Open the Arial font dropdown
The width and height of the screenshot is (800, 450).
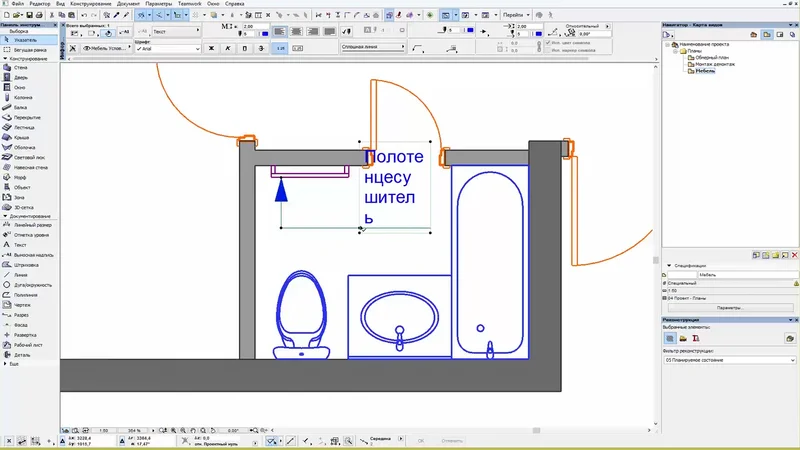click(168, 48)
